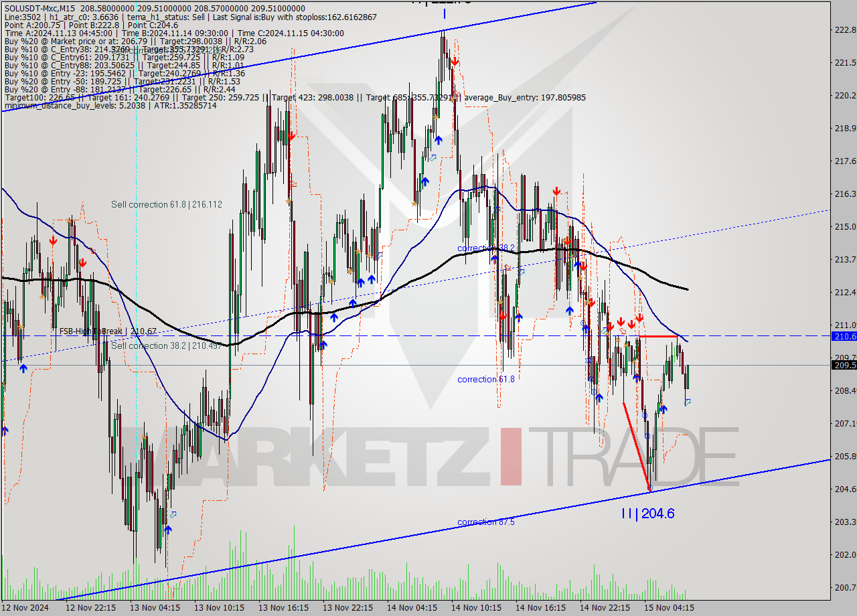Image resolution: width=857 pixels, height=616 pixels.
Task: Click the 200.7 price axis label
Action: pos(844,587)
